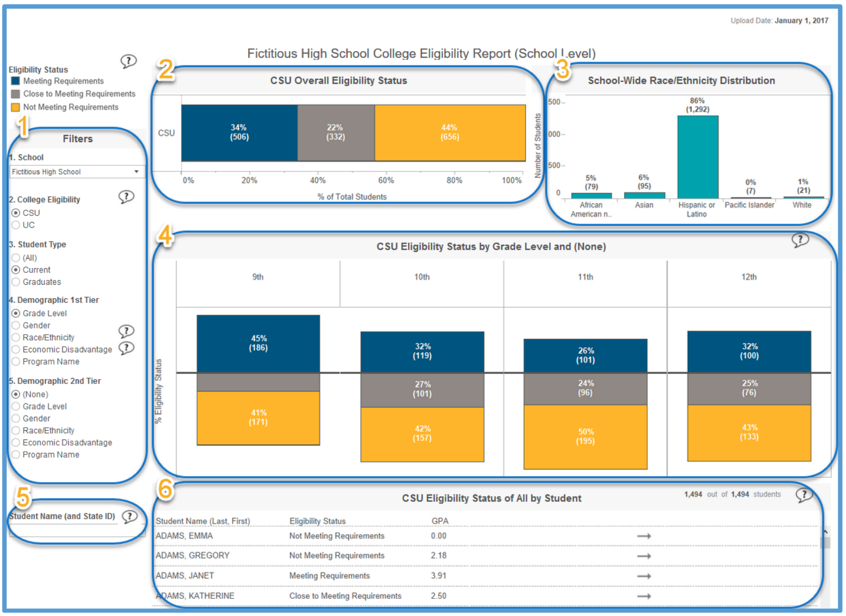The image size is (846, 616).
Task: Click 10th grade 32% (119) blue segment
Action: coord(422,352)
